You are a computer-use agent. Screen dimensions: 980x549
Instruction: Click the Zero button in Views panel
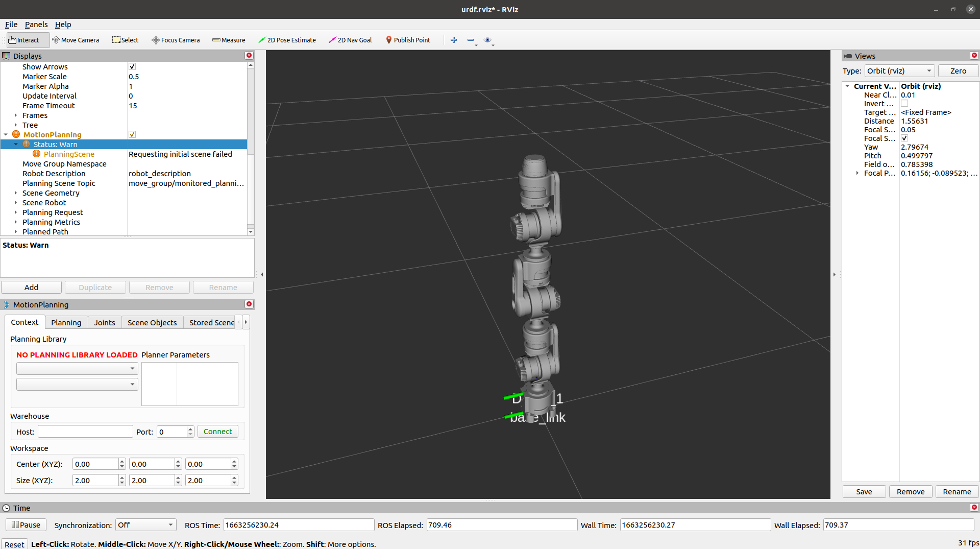pyautogui.click(x=958, y=70)
